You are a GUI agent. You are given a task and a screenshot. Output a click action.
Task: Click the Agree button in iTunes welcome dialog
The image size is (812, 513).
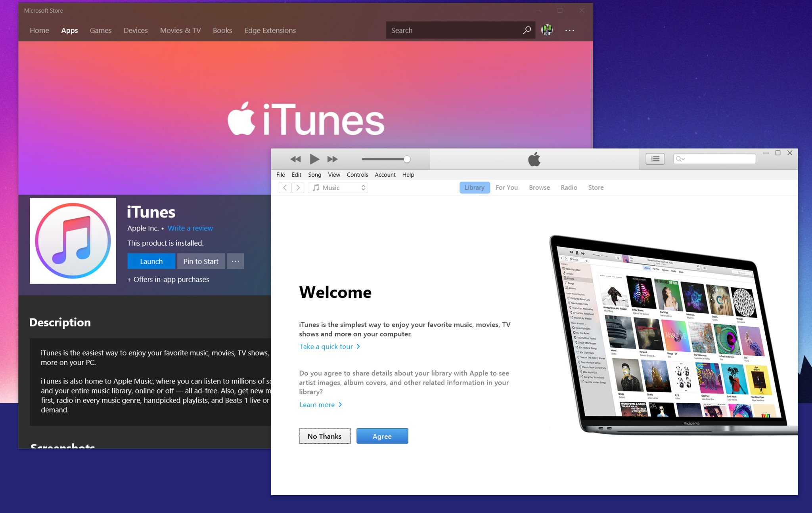[x=381, y=436]
